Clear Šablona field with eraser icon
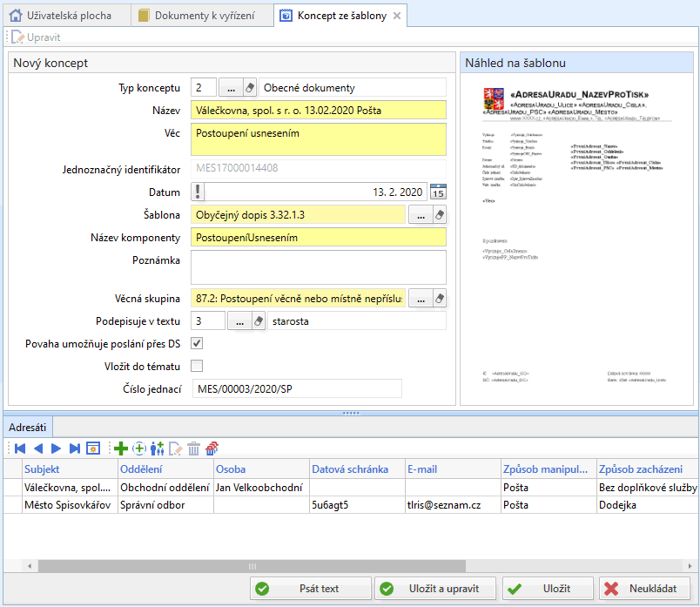 pyautogui.click(x=439, y=215)
